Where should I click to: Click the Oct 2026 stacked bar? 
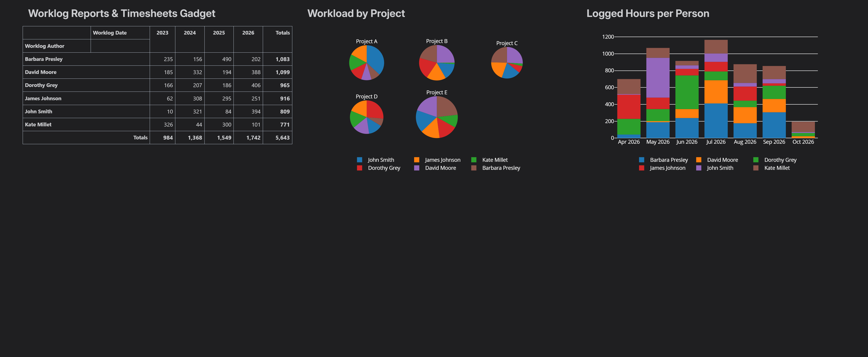click(x=803, y=130)
